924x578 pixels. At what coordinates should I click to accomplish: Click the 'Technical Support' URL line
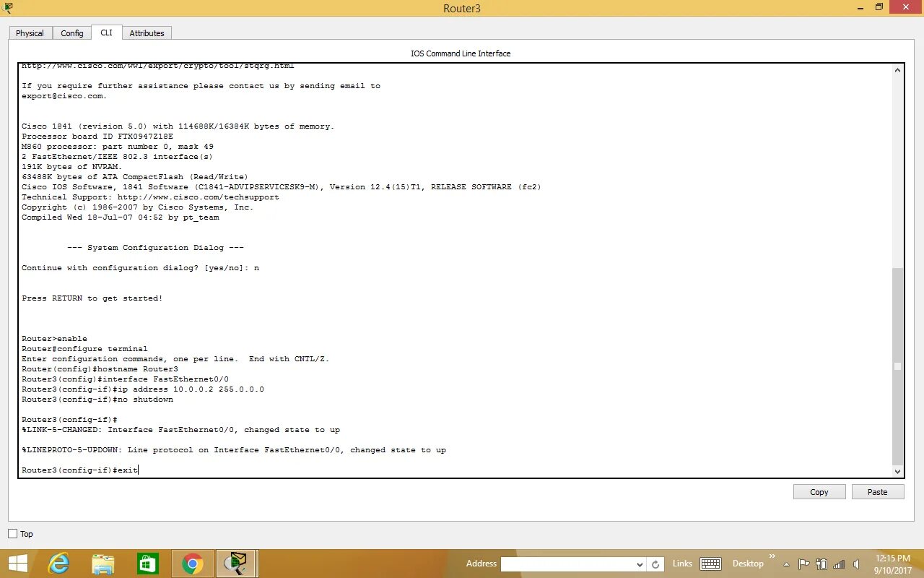(150, 197)
